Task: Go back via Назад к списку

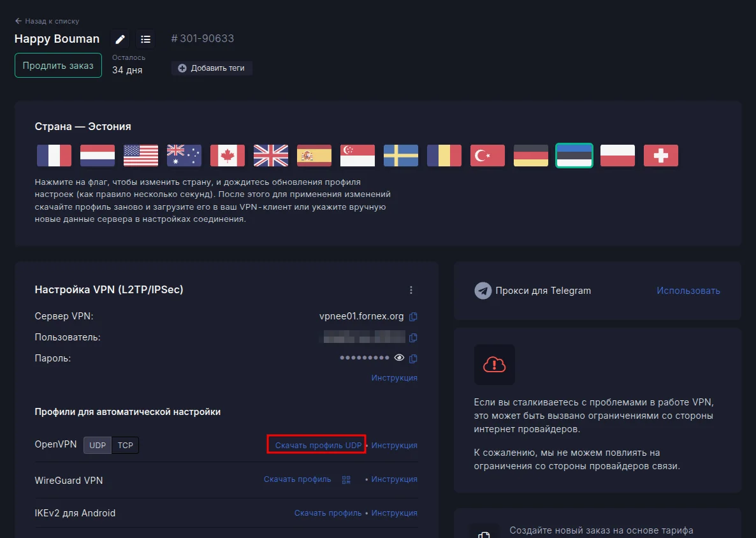Action: pos(47,21)
